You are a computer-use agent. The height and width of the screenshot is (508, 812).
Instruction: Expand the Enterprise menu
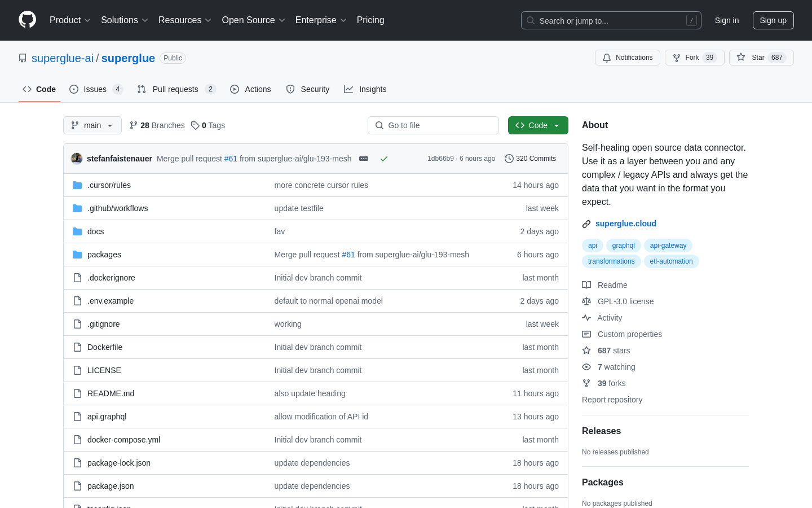321,20
